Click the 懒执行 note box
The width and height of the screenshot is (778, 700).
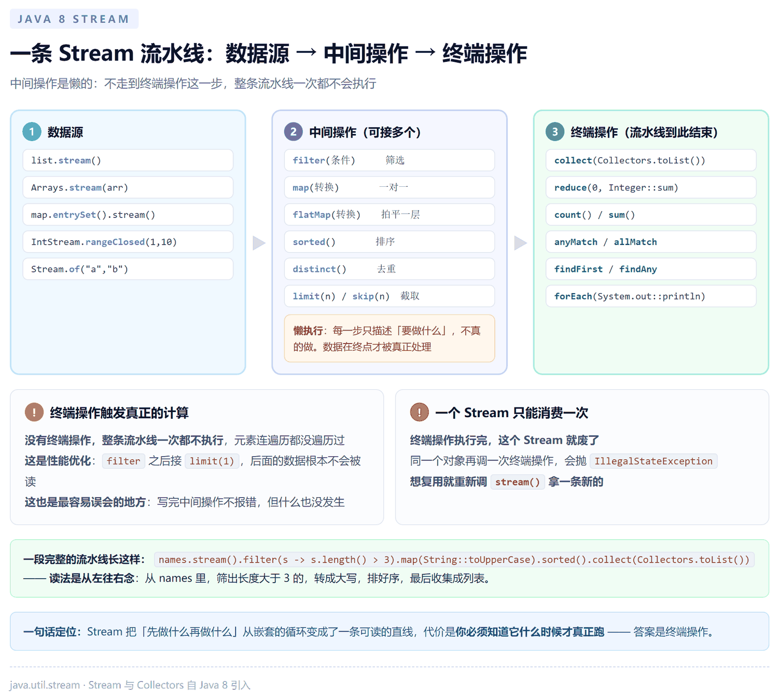390,338
